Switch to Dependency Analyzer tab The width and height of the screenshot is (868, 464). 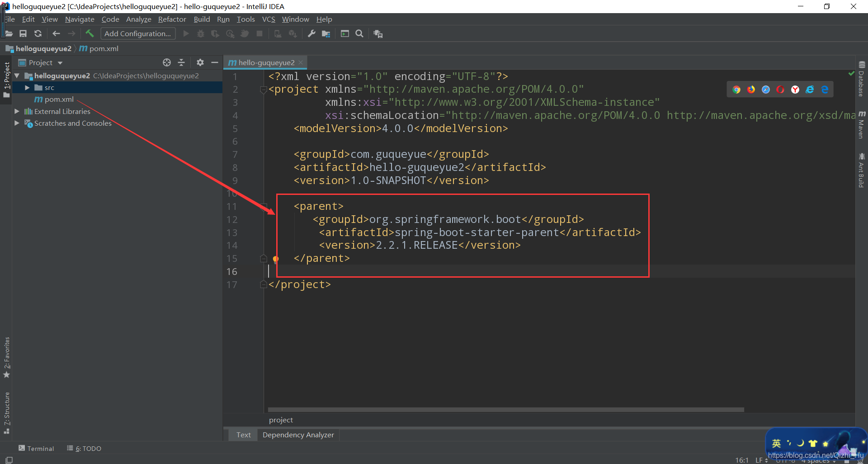pyautogui.click(x=298, y=435)
